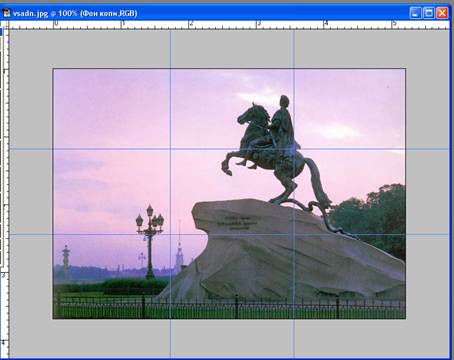Click the ruler origin box at rulers' corner
Image resolution: width=454 pixels, height=360 pixels.
coord(4,25)
